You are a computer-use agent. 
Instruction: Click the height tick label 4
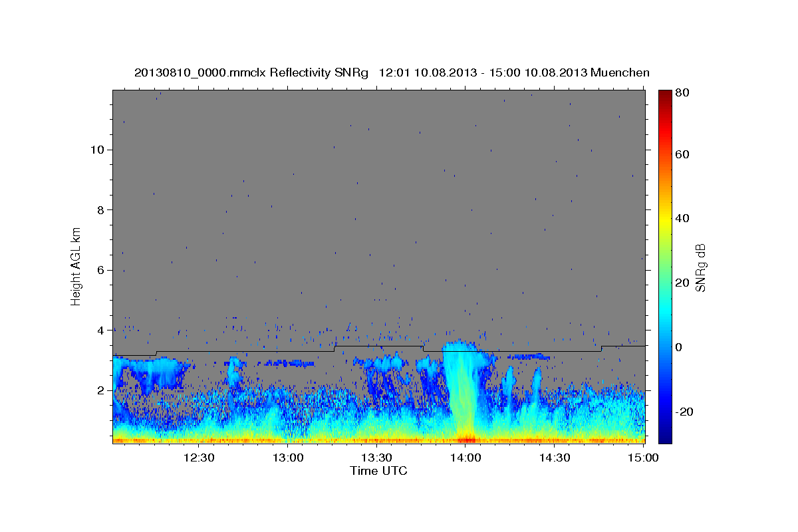point(102,331)
